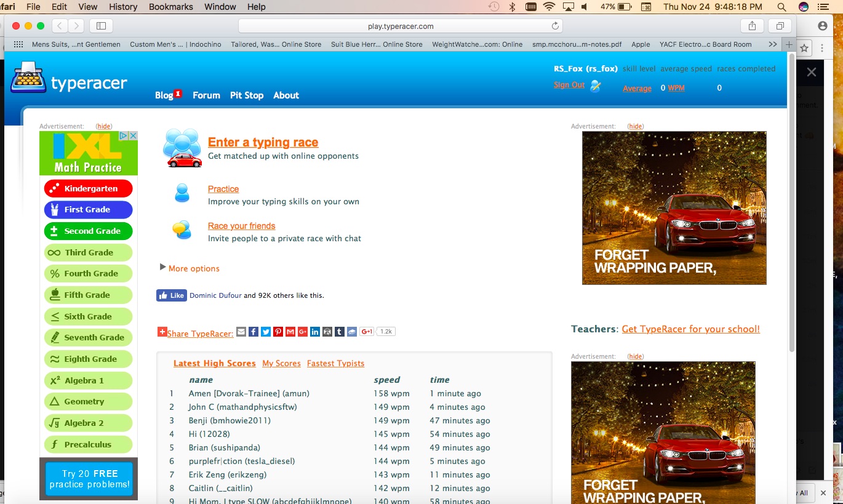Expand More options

point(193,268)
